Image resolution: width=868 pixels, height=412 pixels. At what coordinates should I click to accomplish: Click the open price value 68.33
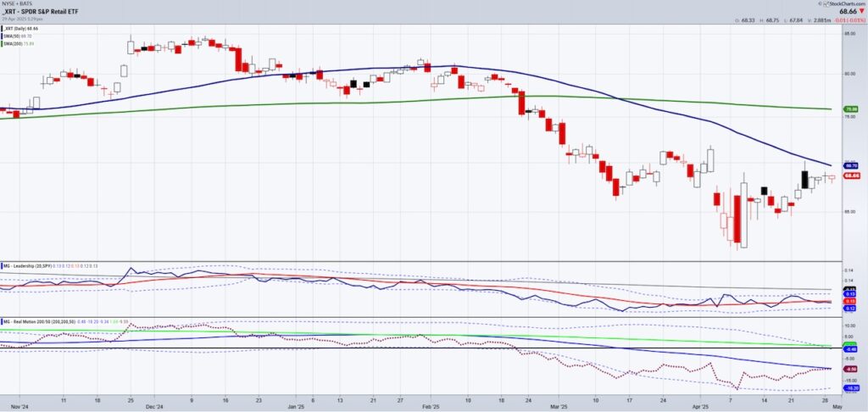748,20
